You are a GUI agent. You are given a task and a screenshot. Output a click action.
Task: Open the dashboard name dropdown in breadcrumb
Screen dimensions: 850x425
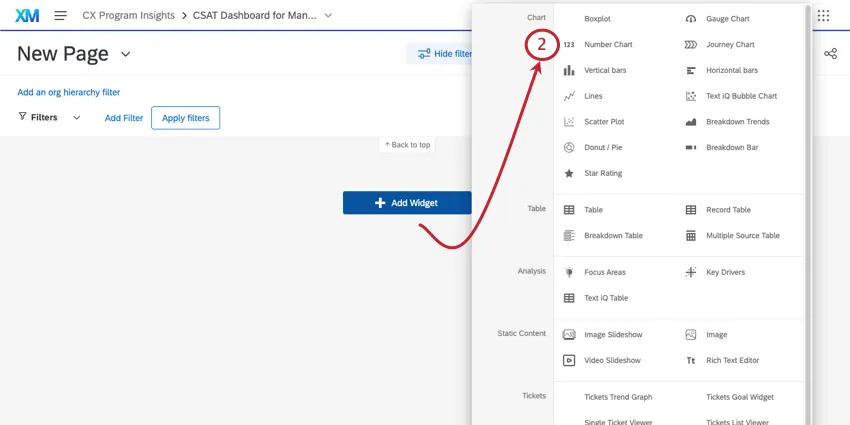[x=328, y=16]
